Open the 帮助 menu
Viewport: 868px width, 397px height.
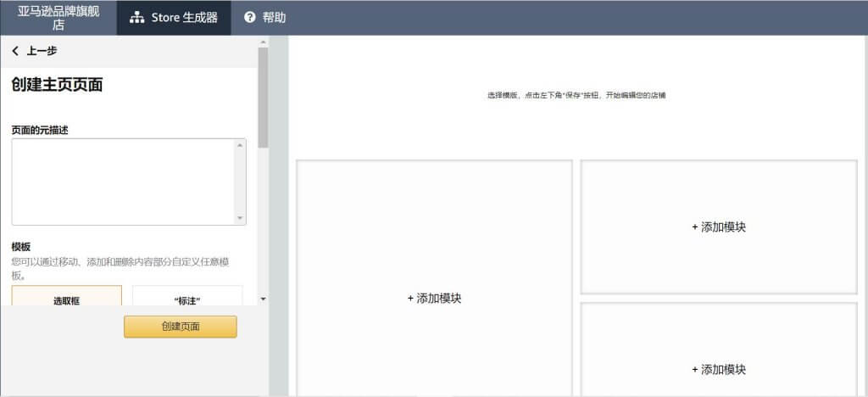point(265,18)
